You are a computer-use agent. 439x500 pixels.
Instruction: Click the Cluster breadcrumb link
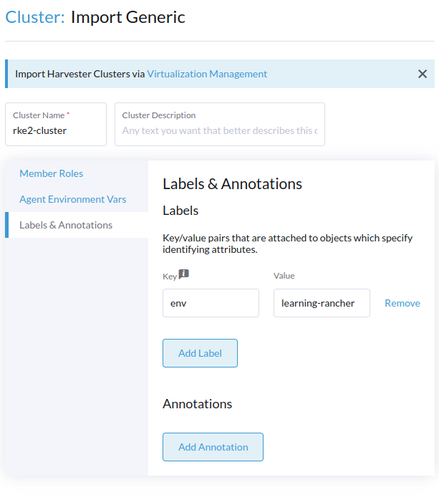coord(35,17)
